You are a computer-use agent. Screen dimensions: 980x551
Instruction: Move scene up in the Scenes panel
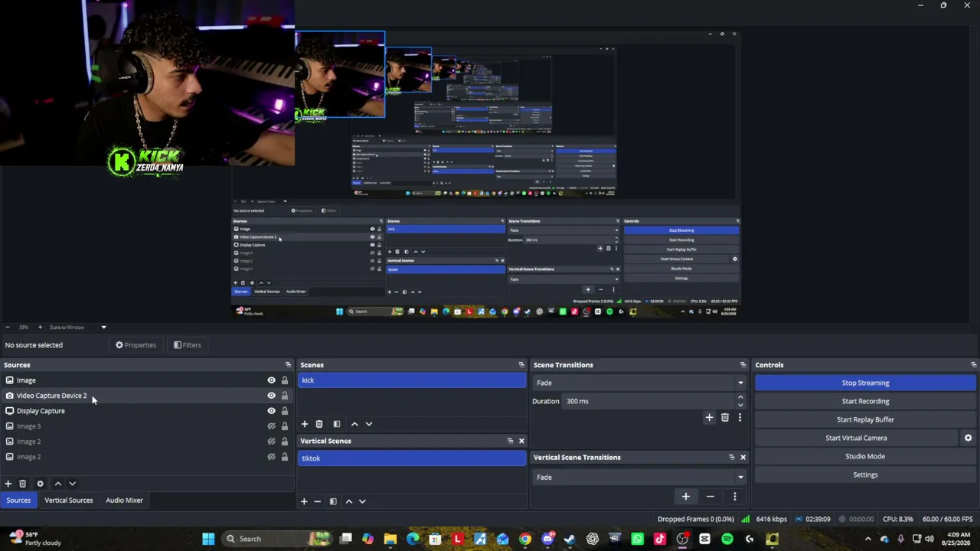pos(354,424)
